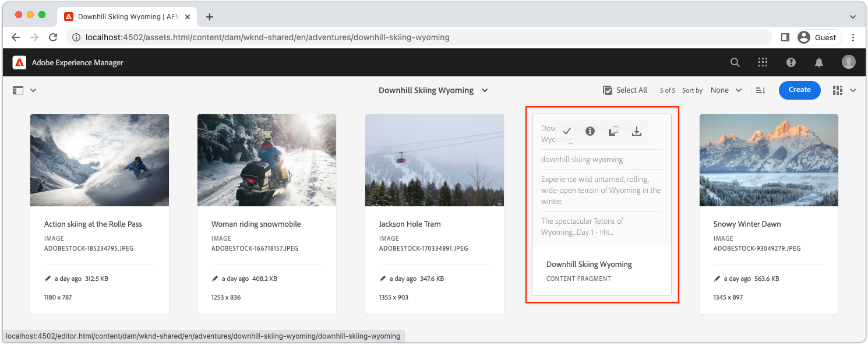The width and height of the screenshot is (868, 345).
Task: View site information icon in address bar
Action: click(x=76, y=37)
